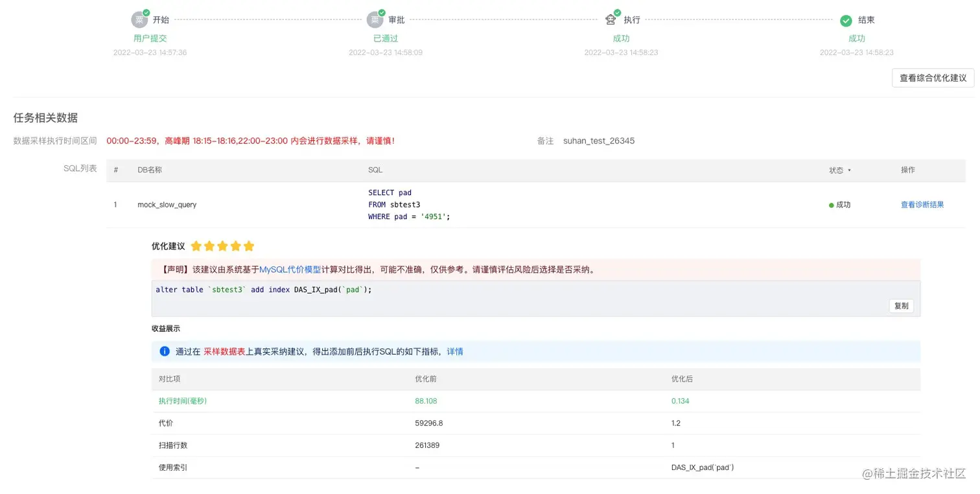980x494 pixels.
Task: Open the MySQL代价模型 link
Action: point(290,269)
